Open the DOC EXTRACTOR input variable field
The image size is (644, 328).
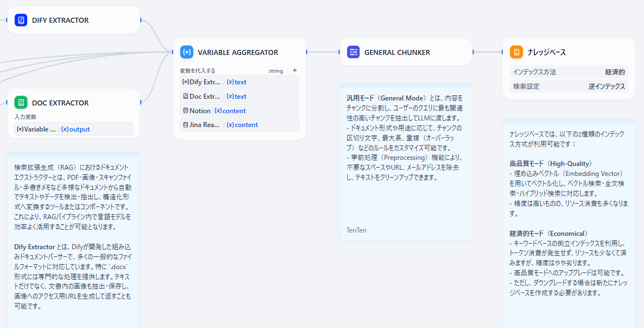(x=73, y=129)
